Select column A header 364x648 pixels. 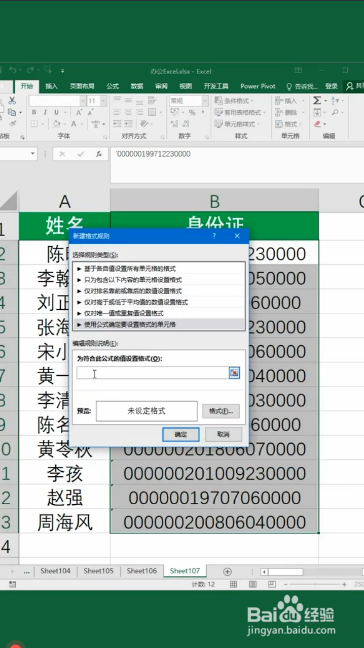pos(64,201)
